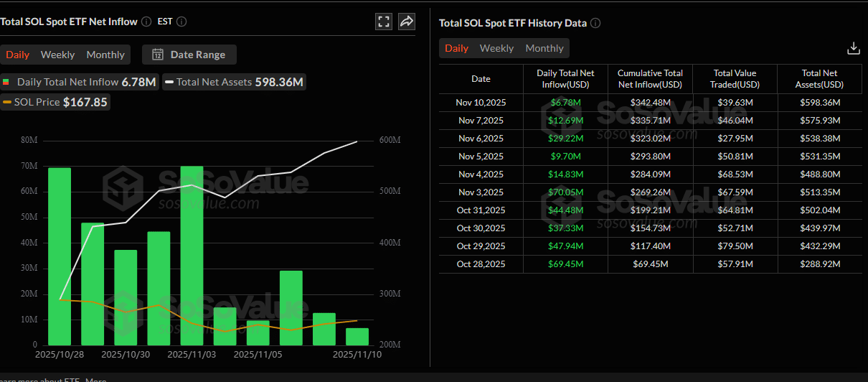Click info icon next to History Data title
Screen dimensions: 868x382
[595, 23]
